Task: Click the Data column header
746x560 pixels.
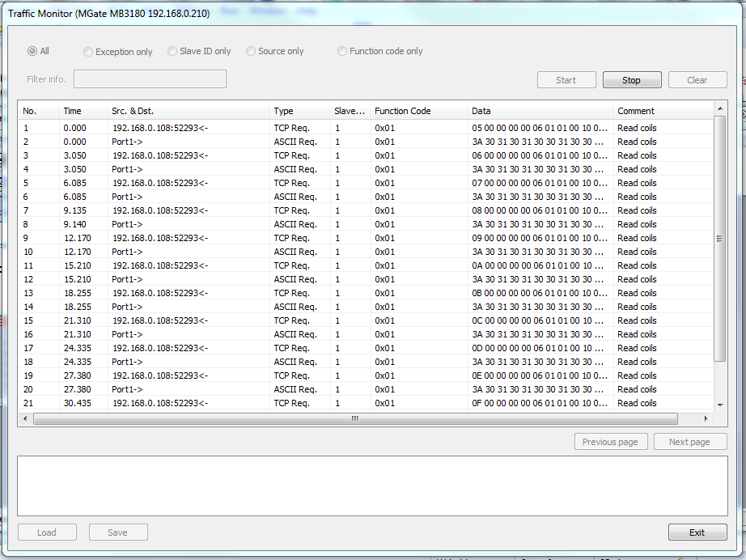Action: 540,111
